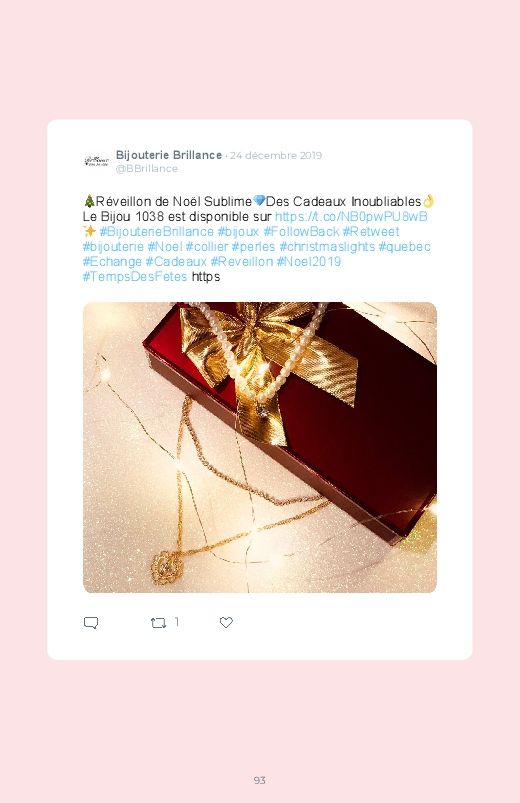Viewport: 520px width, 803px height.
Task: Follow the https://t.co/NB0pwPU8wB link
Action: [x=351, y=217]
